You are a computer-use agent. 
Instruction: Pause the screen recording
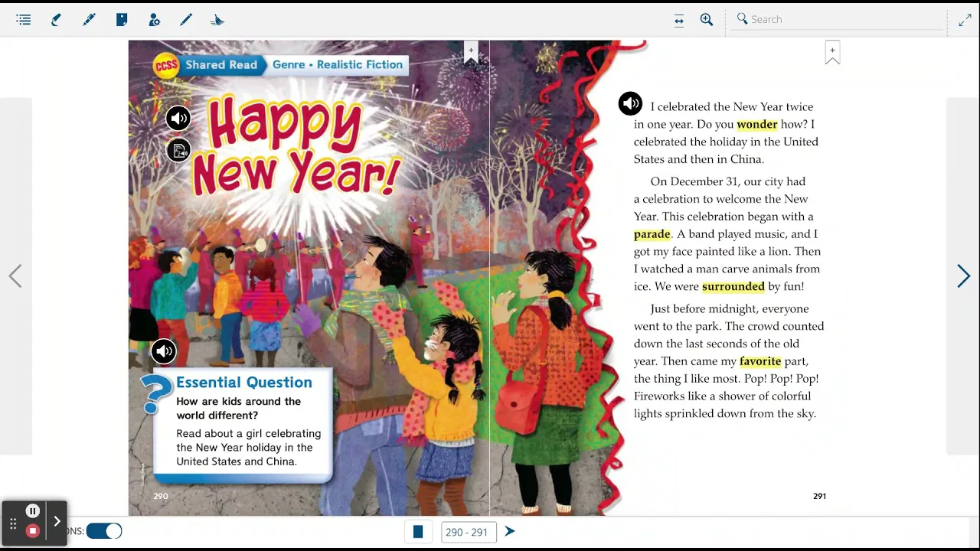[x=32, y=510]
